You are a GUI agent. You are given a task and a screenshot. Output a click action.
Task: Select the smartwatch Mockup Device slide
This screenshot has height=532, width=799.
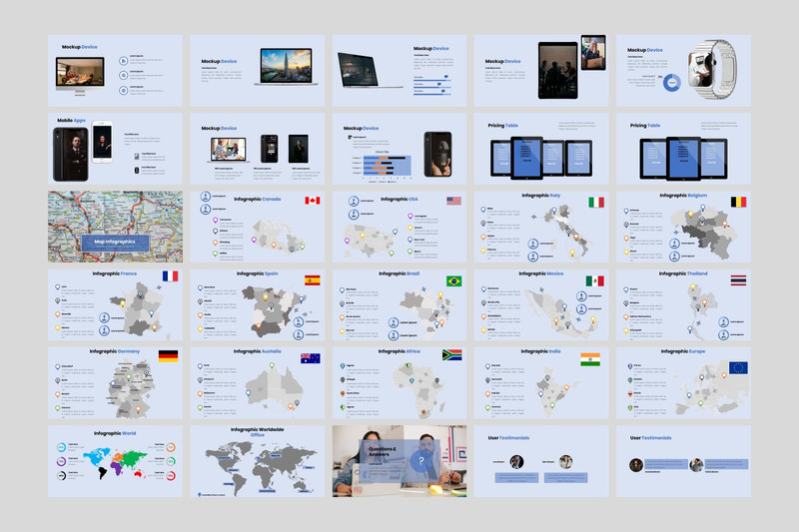pyautogui.click(x=683, y=70)
